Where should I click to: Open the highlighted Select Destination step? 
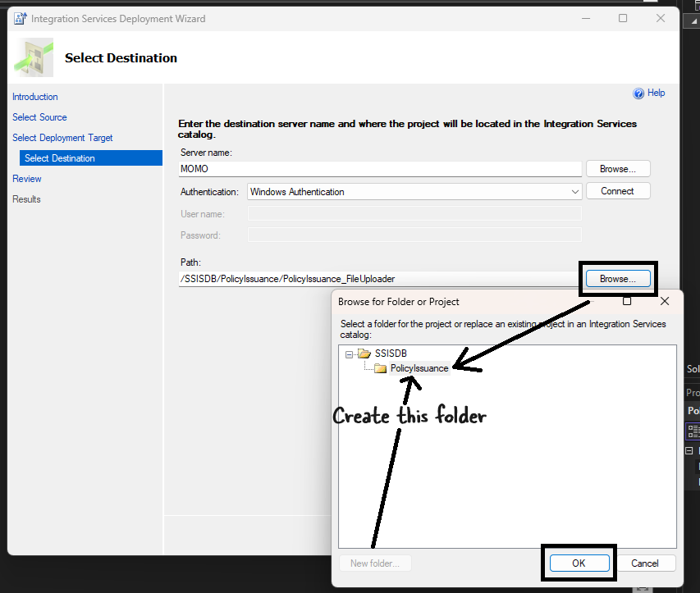tap(90, 158)
